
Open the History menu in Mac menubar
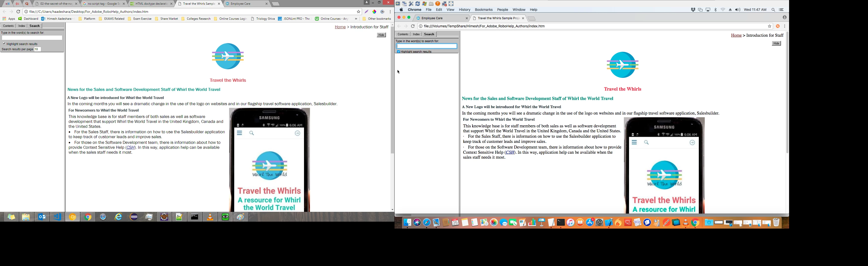point(464,10)
